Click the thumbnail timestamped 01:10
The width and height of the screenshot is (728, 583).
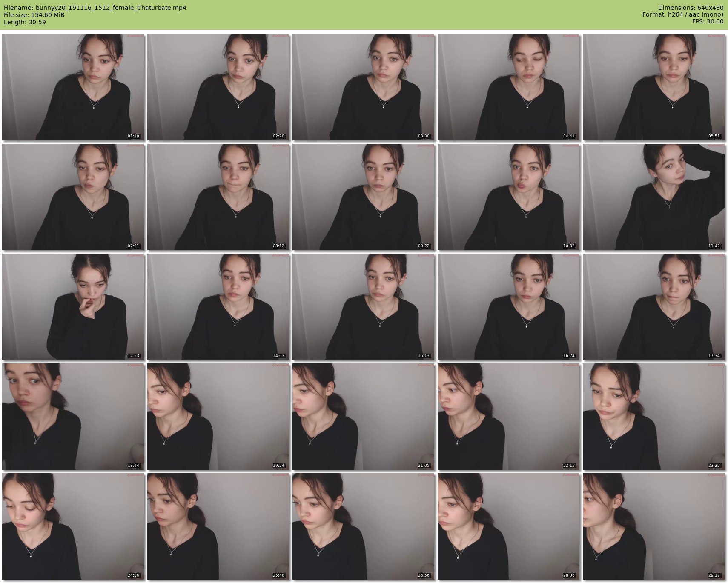pos(73,87)
